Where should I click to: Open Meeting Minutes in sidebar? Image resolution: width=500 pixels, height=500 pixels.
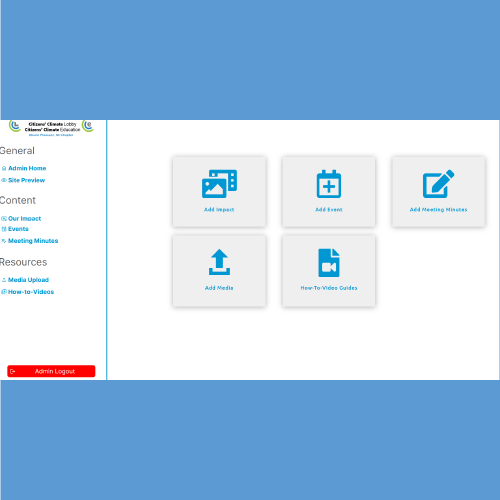[x=33, y=241]
